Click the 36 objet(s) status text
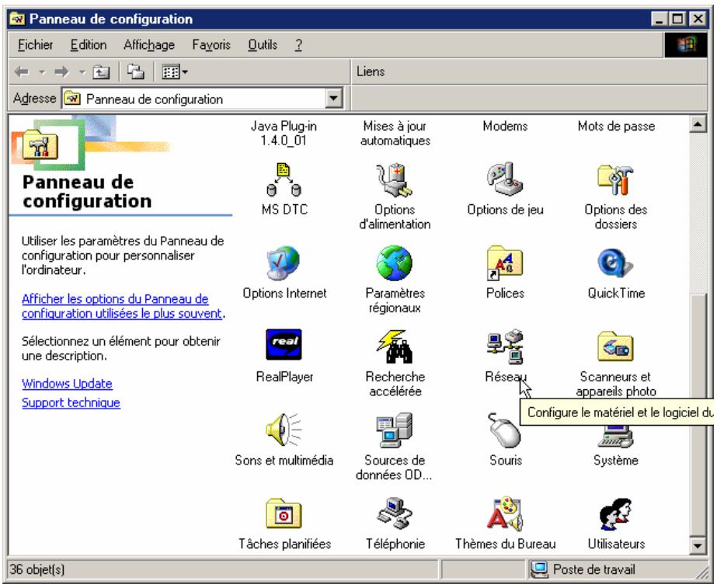Screen dimensions: 717x588 37,569
